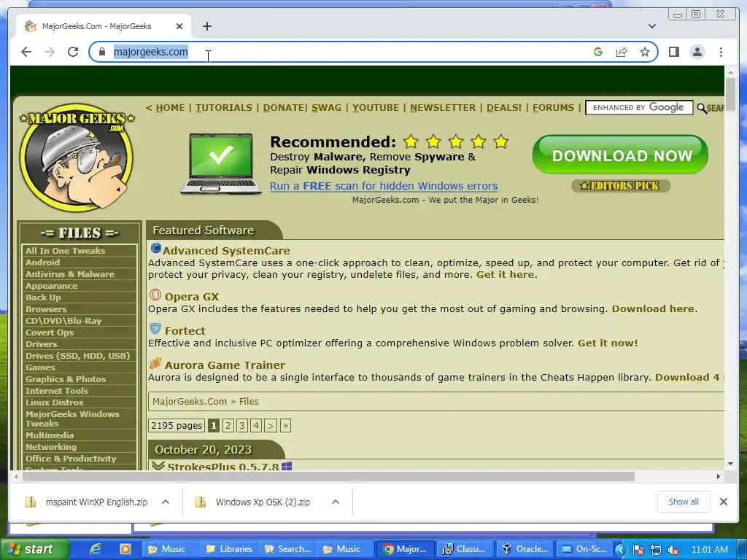Click Aurora Game Trainer icon
Viewport: 747px width, 560px height.
click(155, 363)
